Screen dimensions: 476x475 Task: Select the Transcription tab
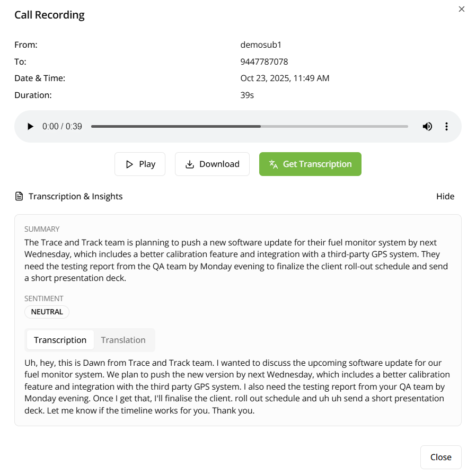click(60, 340)
